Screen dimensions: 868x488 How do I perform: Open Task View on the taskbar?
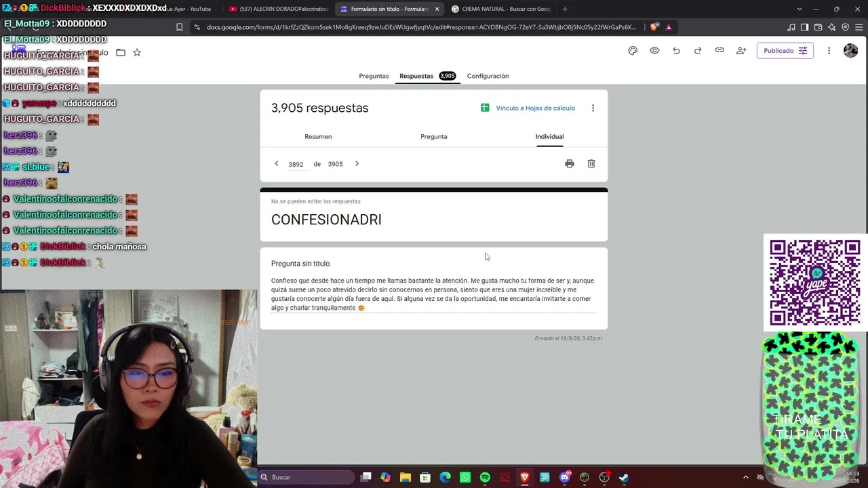pyautogui.click(x=366, y=477)
